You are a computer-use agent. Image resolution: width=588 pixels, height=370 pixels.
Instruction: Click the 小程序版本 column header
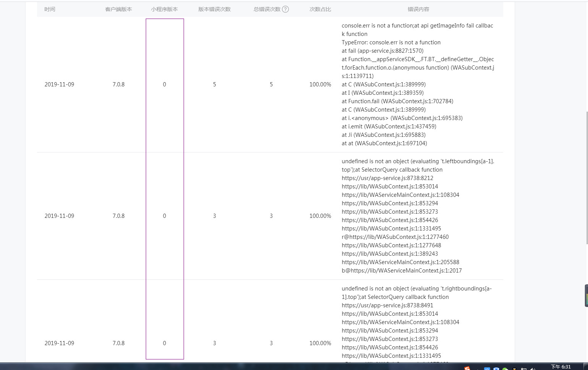coord(164,9)
